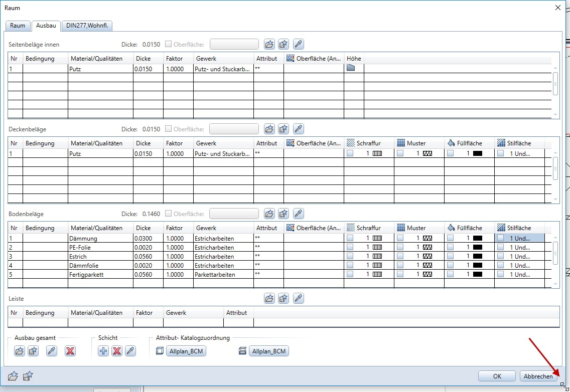The height and width of the screenshot is (392, 570).
Task: Open Material cell Estrich in Bodenbeläge
Action: tap(101, 257)
